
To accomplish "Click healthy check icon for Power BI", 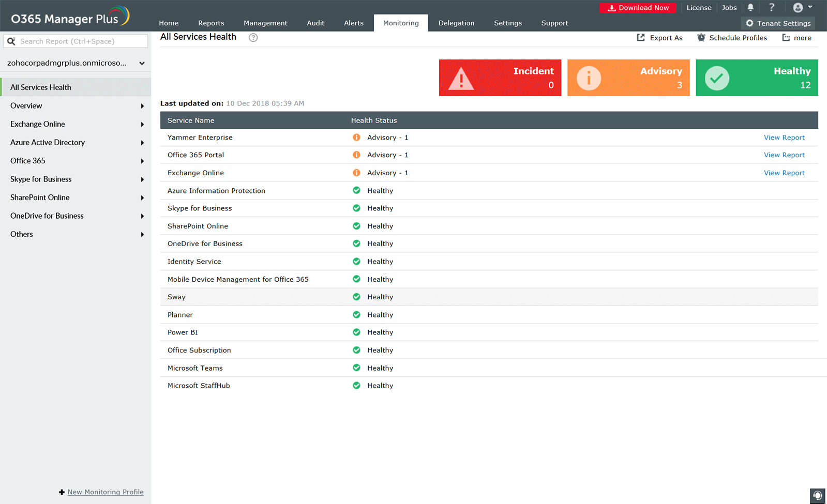I will click(356, 332).
